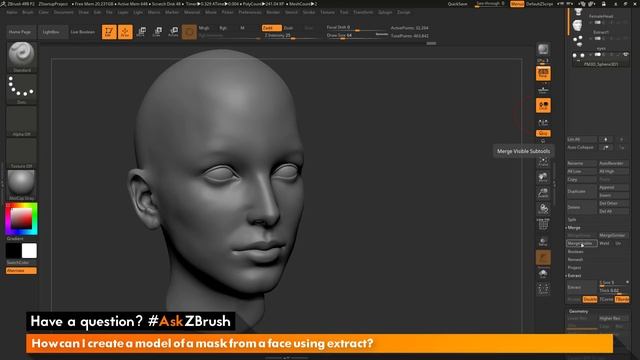Open the Brush menu
Viewport: 640px width, 360px height.
click(x=28, y=12)
